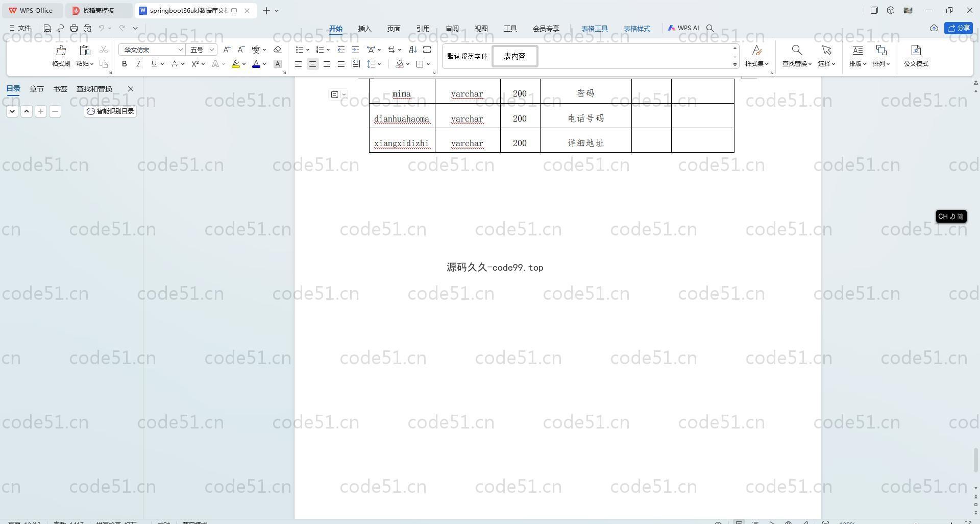980x524 pixels.
Task: Decrease paragraph indent
Action: [341, 50]
